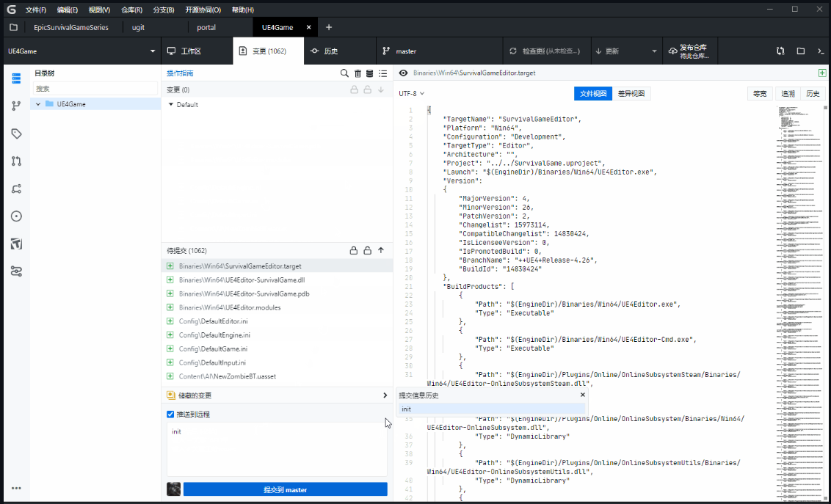Switch to the 工作区 tab
The image size is (831, 504).
point(197,51)
